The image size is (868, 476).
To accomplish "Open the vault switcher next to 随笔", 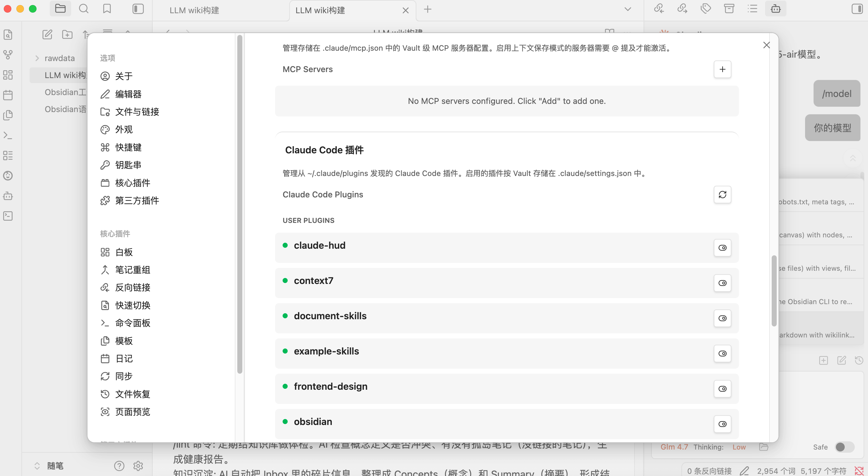I will pos(37,466).
